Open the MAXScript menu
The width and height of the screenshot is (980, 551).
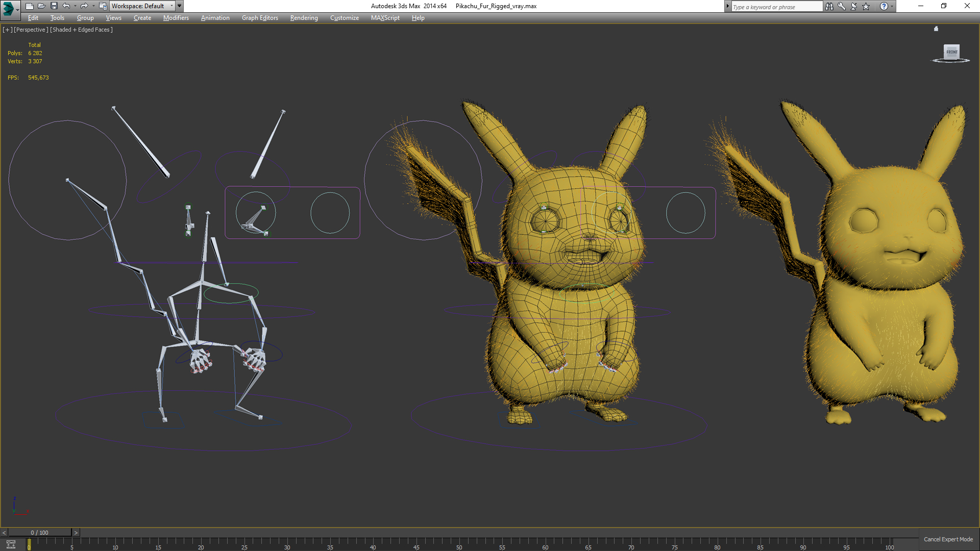click(385, 18)
